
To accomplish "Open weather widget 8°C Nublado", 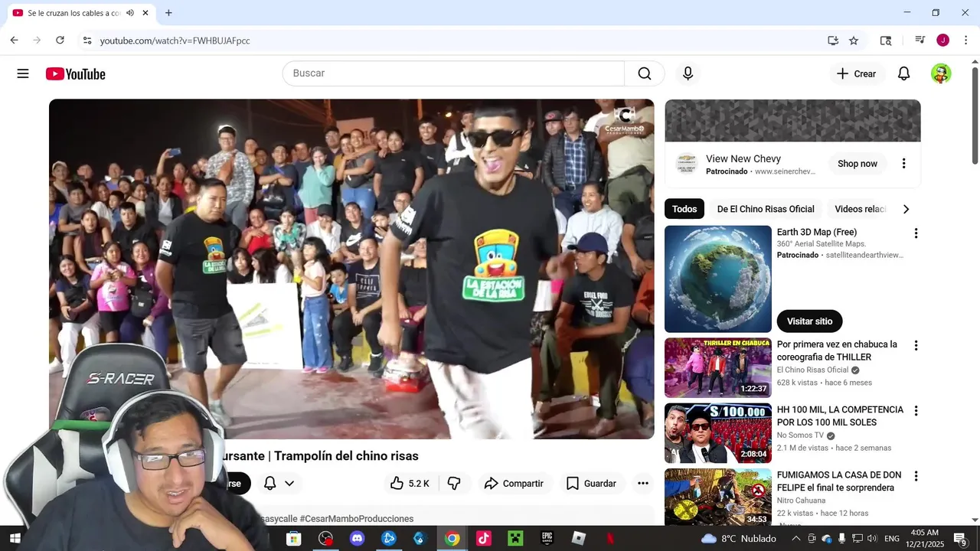I will (739, 539).
